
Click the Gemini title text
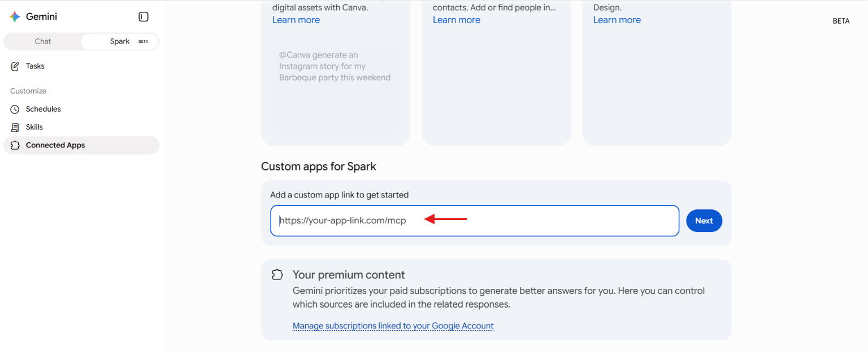coord(41,17)
